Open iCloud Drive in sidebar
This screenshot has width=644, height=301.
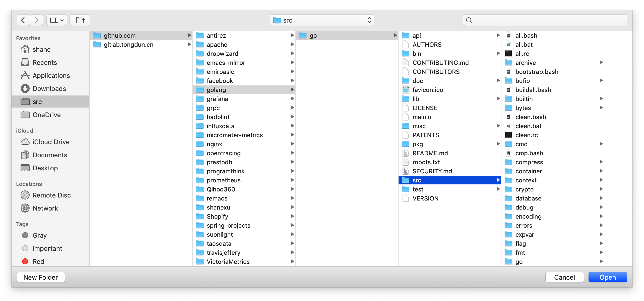tap(51, 142)
